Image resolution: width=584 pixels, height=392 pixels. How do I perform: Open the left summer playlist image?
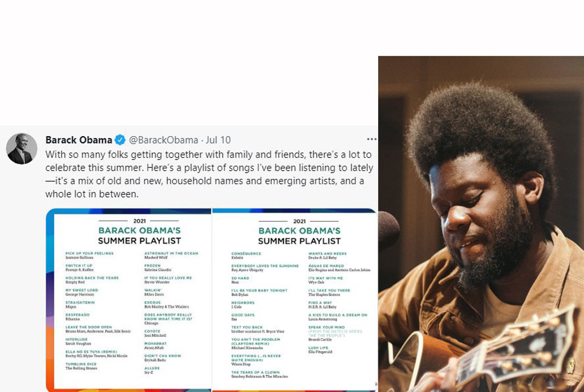click(128, 300)
